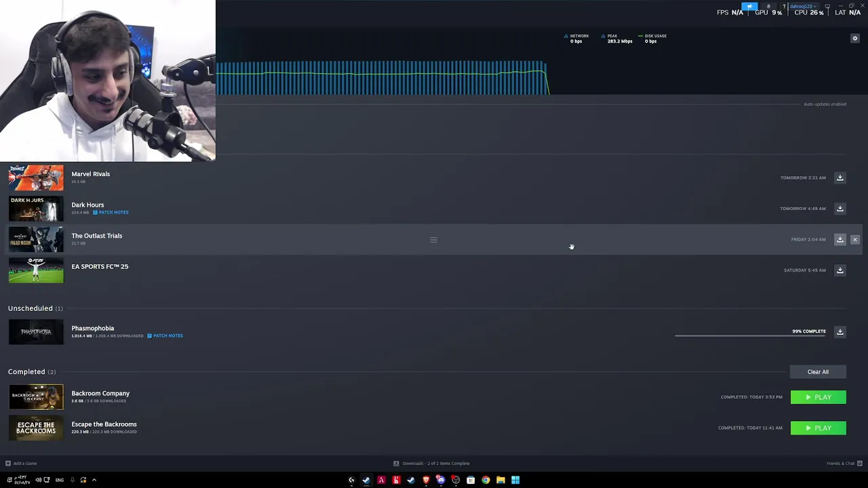
Task: Select Escape the Backrooms title
Action: point(104,424)
